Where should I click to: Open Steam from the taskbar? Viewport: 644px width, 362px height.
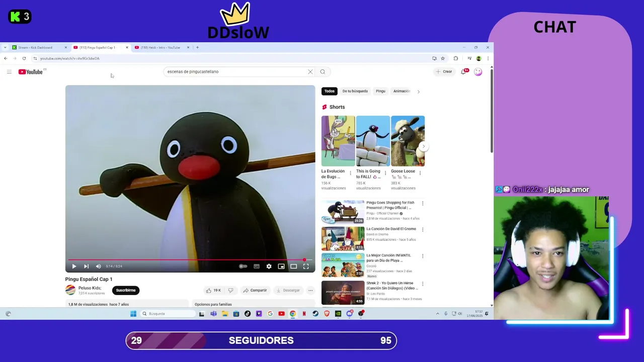315,314
